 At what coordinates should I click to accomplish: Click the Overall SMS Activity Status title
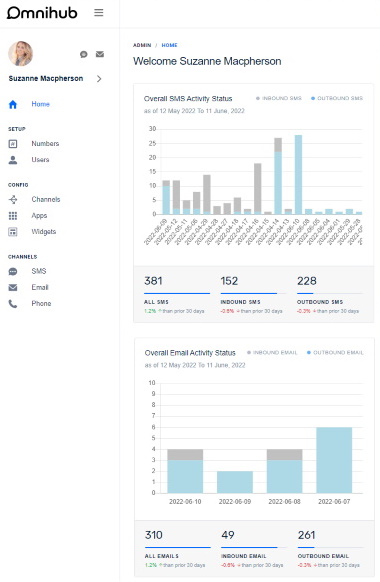[188, 99]
